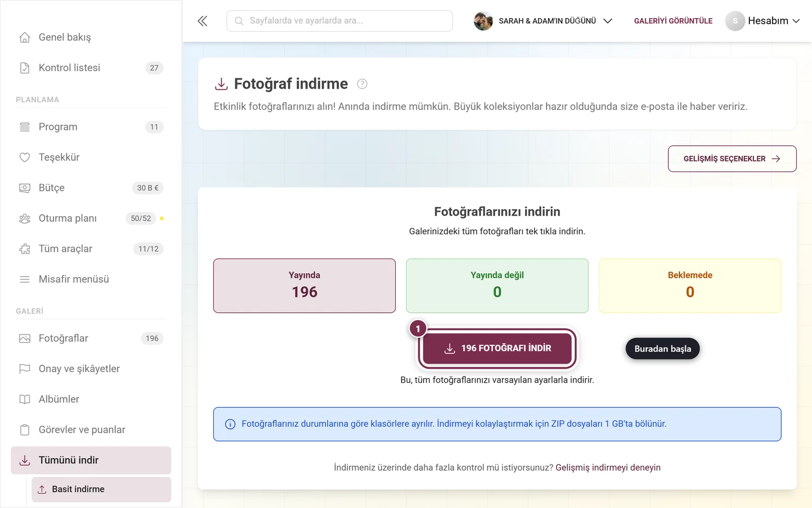The width and height of the screenshot is (812, 508).
Task: Click the home icon for Genel bakış
Action: 25,37
